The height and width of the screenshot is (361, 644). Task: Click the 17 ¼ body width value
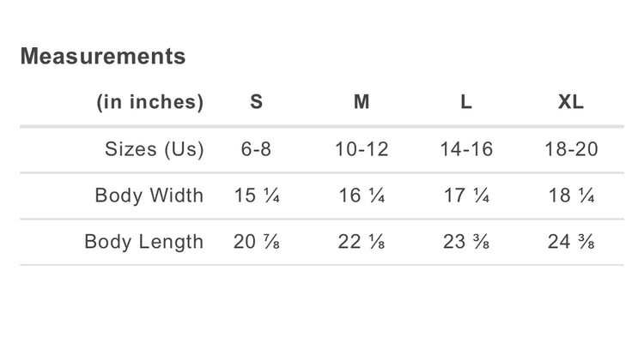point(466,196)
